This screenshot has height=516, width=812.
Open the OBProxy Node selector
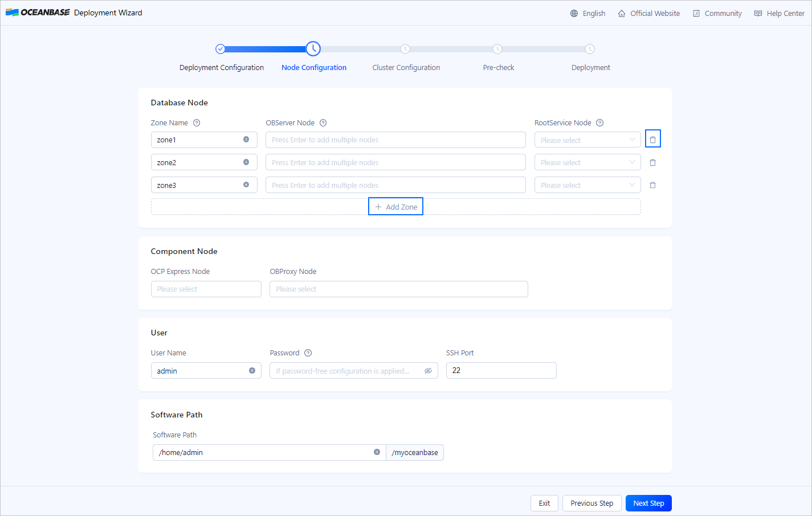pyautogui.click(x=398, y=289)
